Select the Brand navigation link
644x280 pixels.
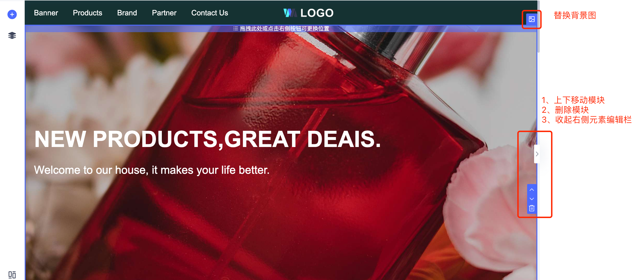pos(127,13)
